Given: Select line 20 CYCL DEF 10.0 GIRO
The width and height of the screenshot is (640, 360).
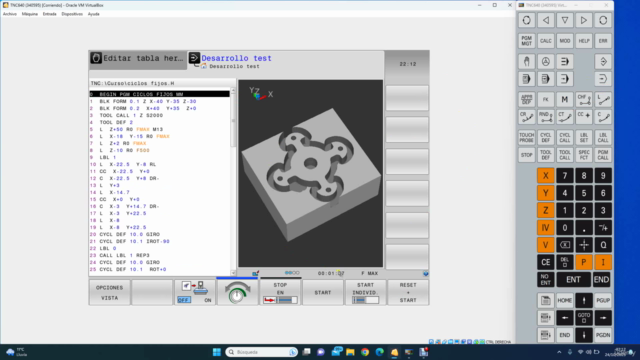Looking at the screenshot, I should (x=159, y=234).
